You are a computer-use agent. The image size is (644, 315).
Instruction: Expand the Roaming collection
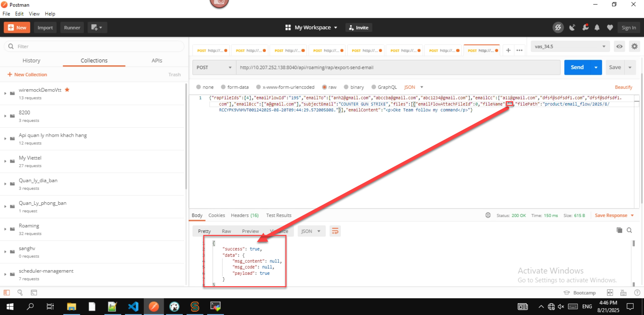[x=5, y=229]
